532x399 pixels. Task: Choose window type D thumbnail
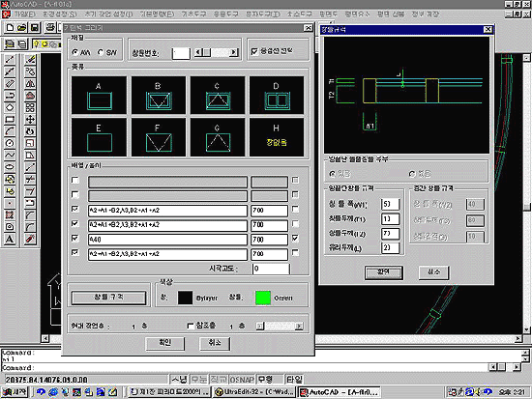click(277, 96)
